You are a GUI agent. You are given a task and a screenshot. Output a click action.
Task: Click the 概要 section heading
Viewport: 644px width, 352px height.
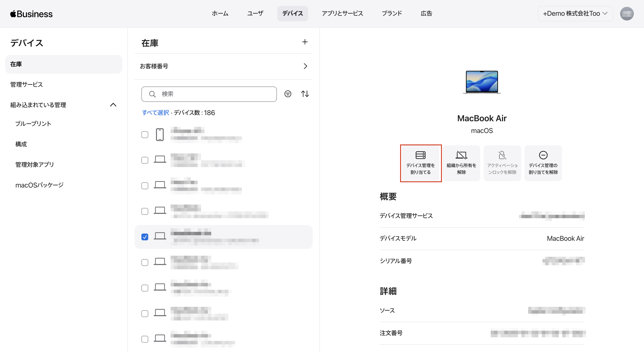(388, 197)
